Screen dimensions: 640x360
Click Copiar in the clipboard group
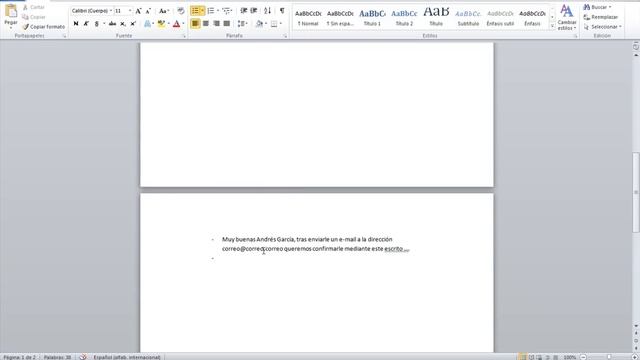(33, 17)
